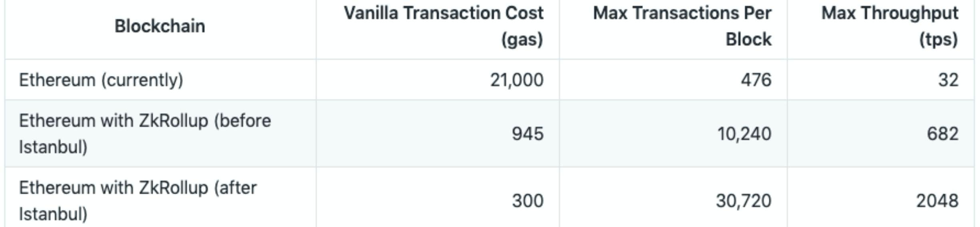Click the Blockchain column header
The height and width of the screenshot is (227, 980).
[x=160, y=26]
